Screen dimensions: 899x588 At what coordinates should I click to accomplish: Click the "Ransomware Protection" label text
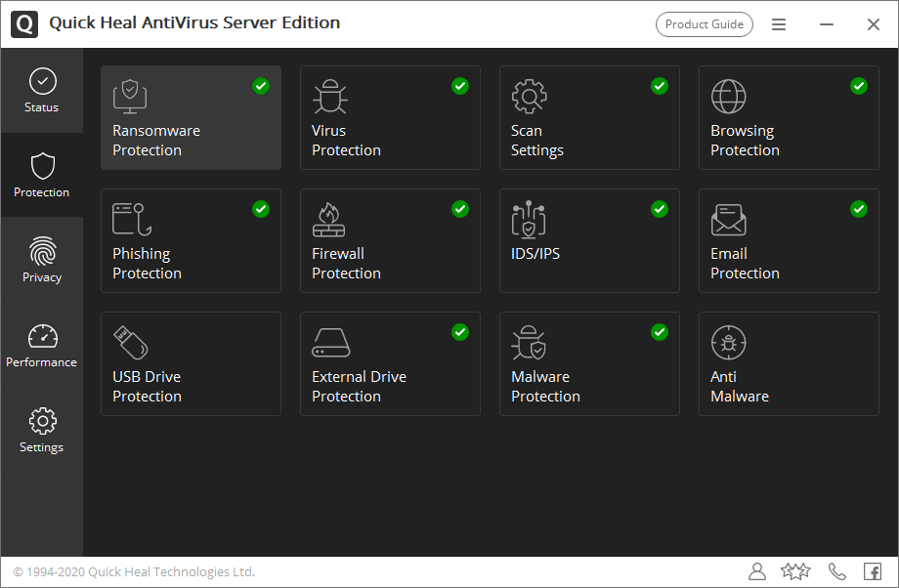156,141
